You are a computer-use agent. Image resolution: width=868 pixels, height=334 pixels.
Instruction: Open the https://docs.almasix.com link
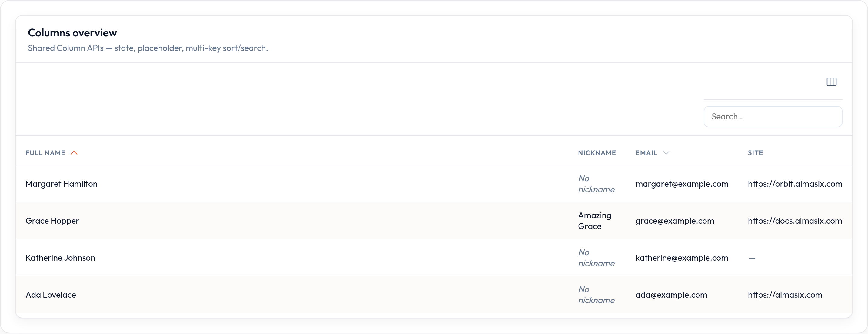795,221
